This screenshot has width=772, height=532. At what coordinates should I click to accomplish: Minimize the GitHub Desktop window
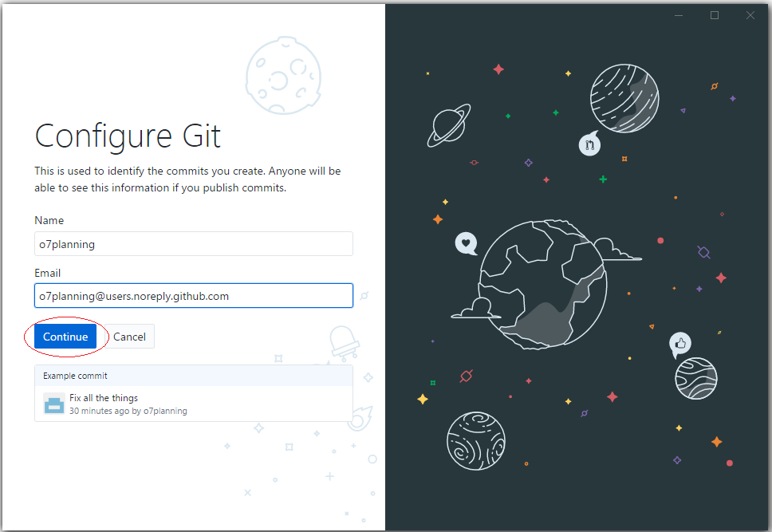click(x=679, y=15)
